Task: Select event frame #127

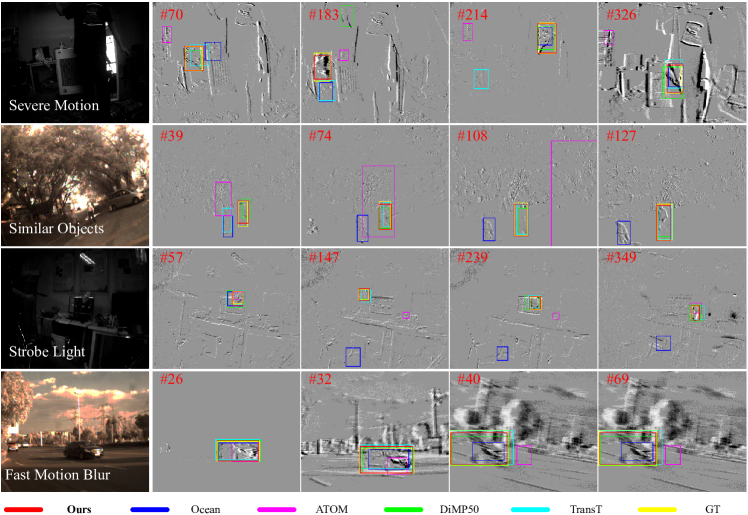Action: click(x=672, y=185)
